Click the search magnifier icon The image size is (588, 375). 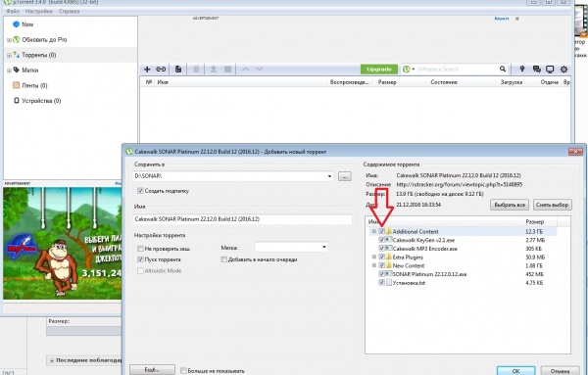tap(503, 69)
